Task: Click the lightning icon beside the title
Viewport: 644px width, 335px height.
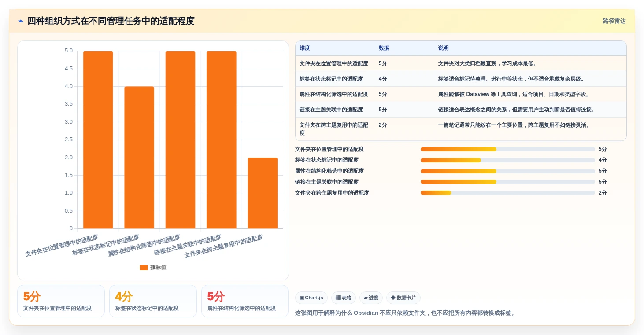Action: pyautogui.click(x=20, y=21)
